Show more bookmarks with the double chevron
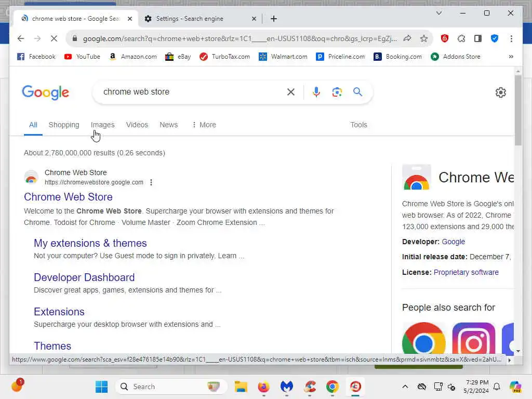Screen dimensions: 532x399 pyautogui.click(x=511, y=57)
